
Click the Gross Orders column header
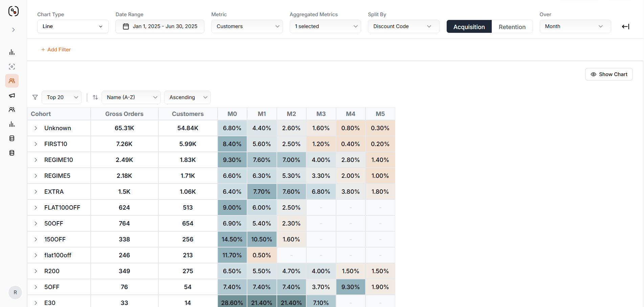pyautogui.click(x=124, y=114)
